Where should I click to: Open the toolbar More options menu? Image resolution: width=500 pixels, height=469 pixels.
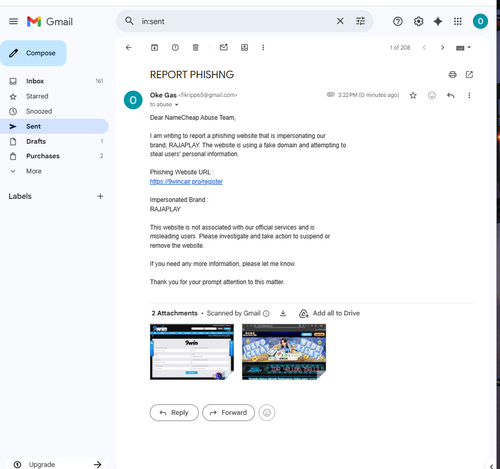pyautogui.click(x=263, y=48)
